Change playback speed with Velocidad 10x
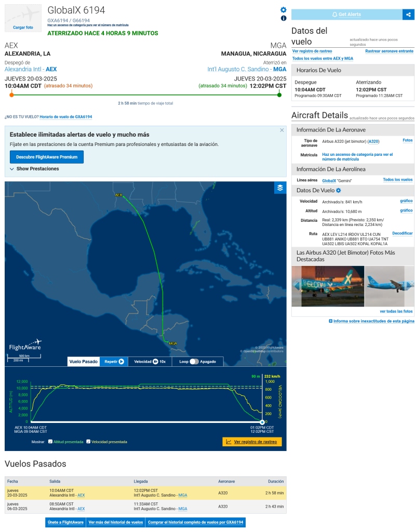The width and height of the screenshot is (415, 532). coord(150,362)
